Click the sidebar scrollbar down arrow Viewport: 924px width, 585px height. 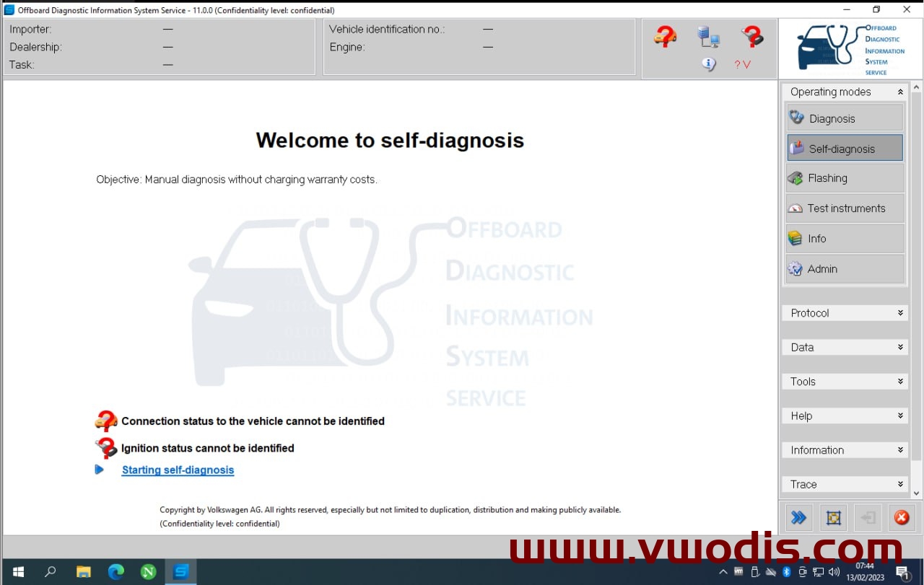[917, 493]
